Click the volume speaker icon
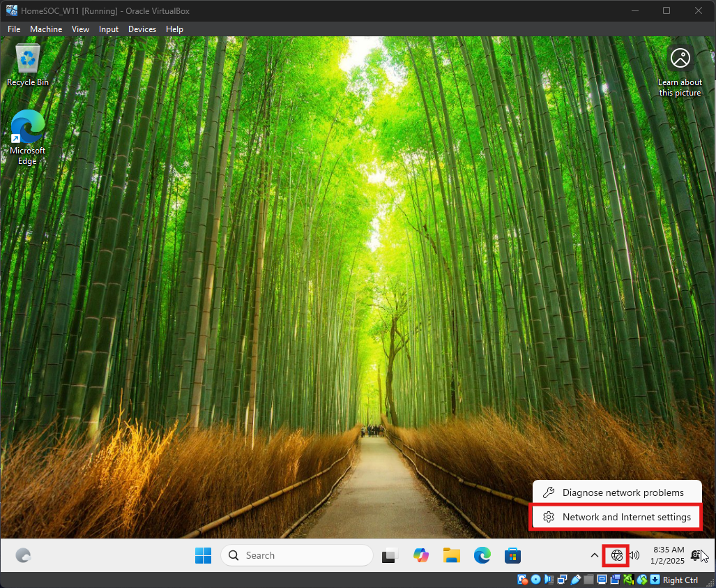Screen dimensions: 716x588 (634, 555)
